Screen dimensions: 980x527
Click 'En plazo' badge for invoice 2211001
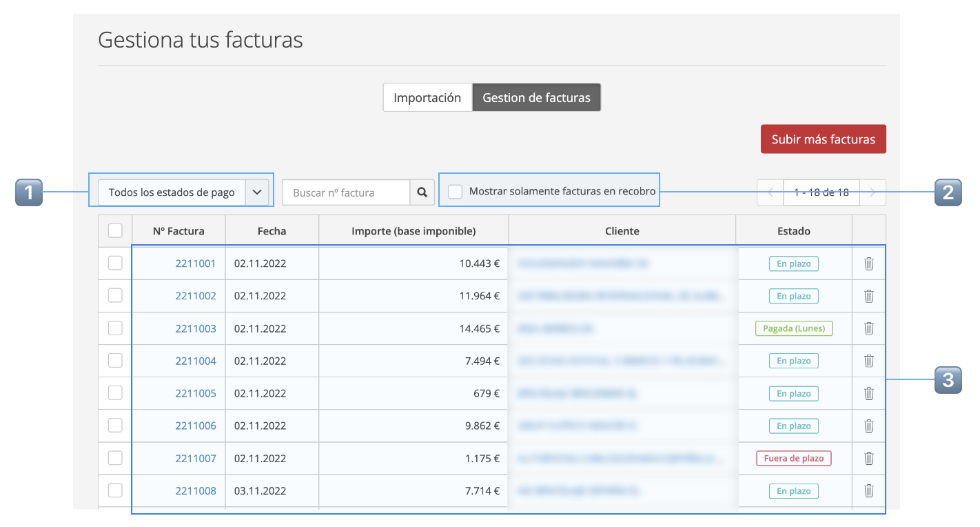(x=794, y=263)
